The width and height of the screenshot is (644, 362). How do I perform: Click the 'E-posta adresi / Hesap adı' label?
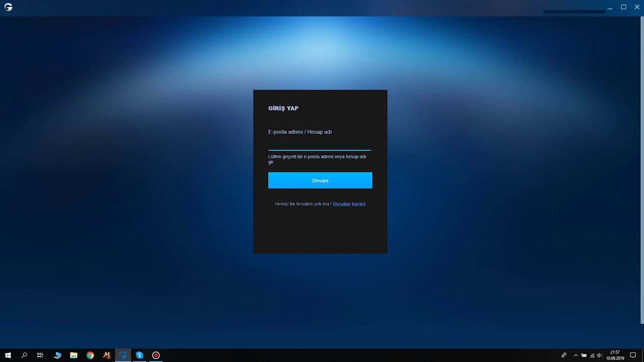[x=300, y=132]
